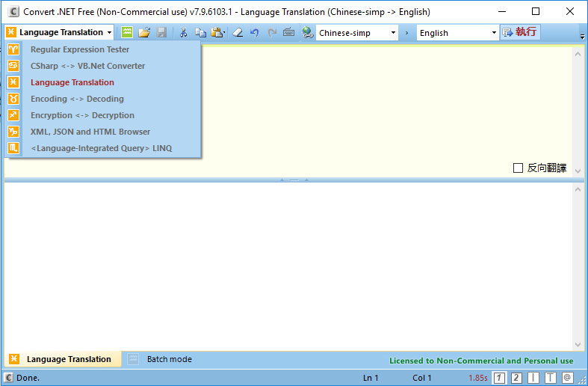Open a file with the folder icon
The height and width of the screenshot is (386, 588).
[x=144, y=33]
